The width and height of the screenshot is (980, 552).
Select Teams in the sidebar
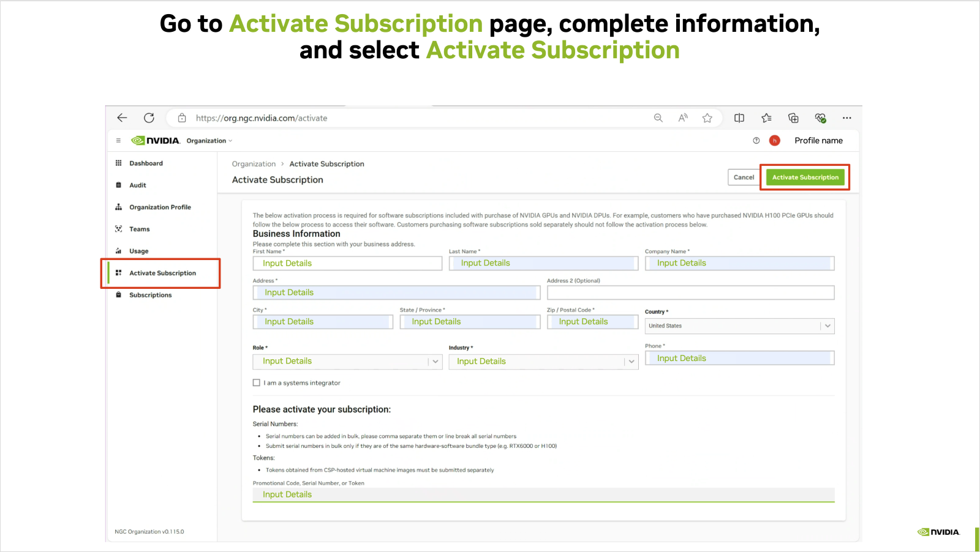[139, 229]
